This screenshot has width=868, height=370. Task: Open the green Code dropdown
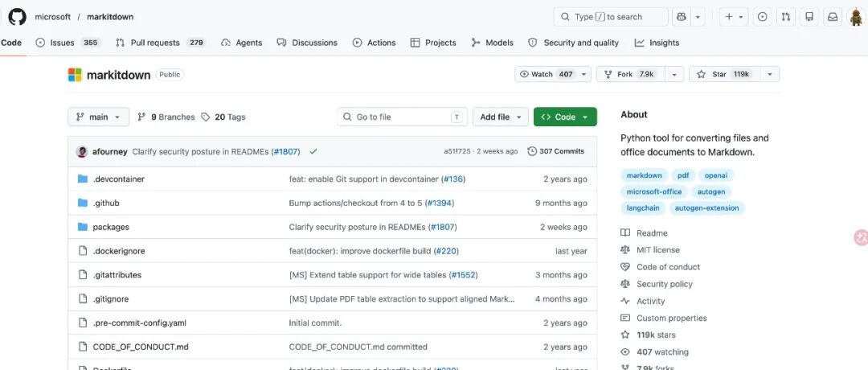click(565, 117)
